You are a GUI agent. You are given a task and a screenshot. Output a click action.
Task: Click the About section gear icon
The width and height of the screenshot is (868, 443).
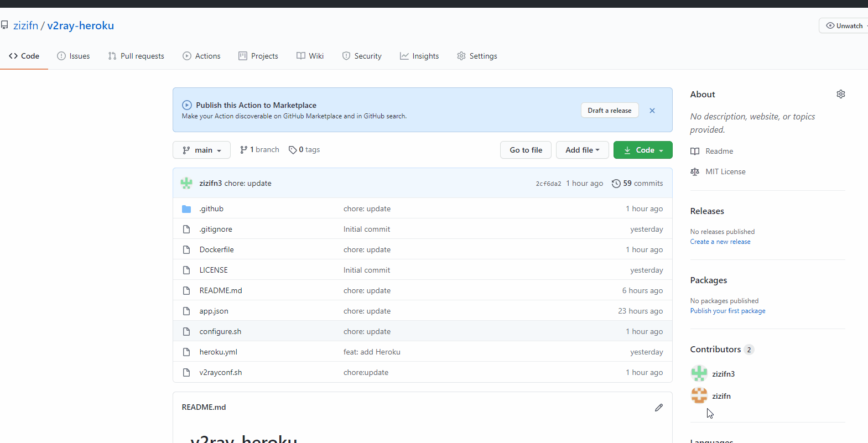coord(840,94)
